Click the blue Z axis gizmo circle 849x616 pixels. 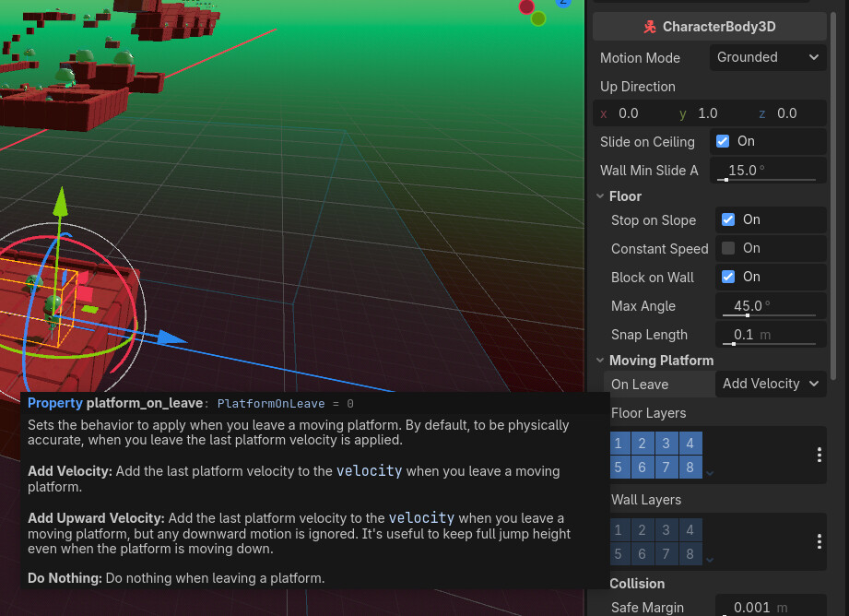point(563,3)
